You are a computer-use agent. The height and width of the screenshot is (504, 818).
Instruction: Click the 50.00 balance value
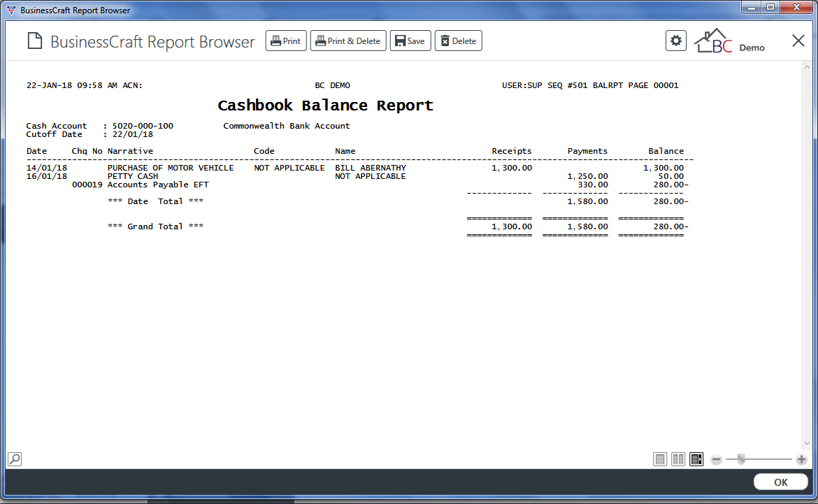[x=671, y=176]
